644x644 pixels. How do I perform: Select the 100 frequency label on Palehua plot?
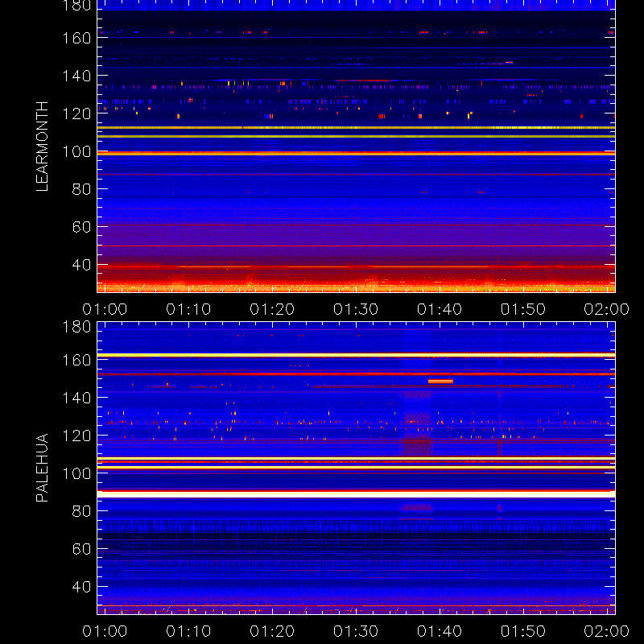[76, 473]
